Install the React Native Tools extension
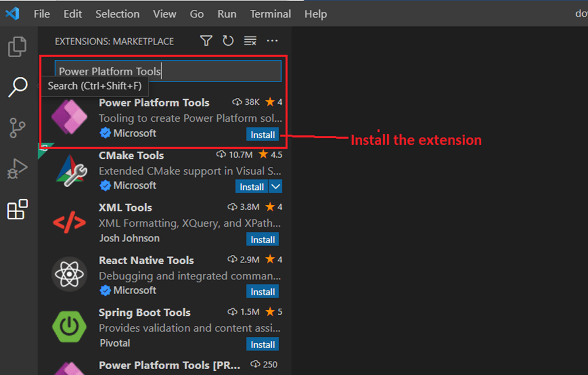Viewport: 588px width, 375px height. pyautogui.click(x=262, y=291)
